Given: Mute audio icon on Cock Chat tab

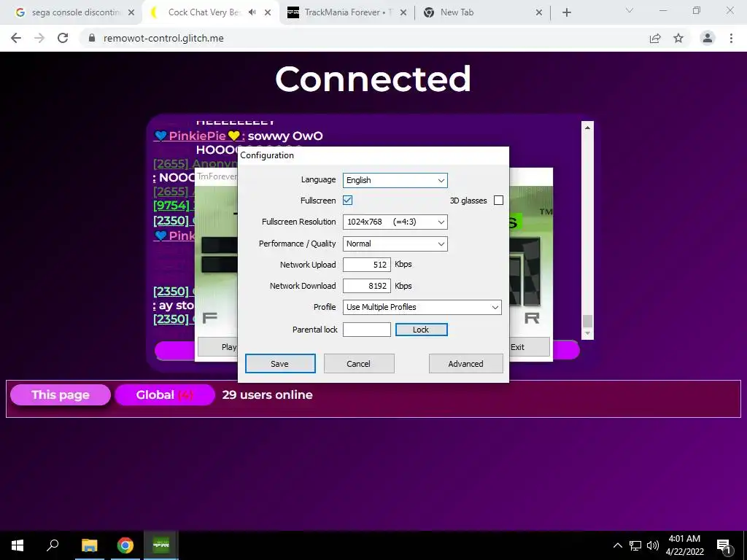Looking at the screenshot, I should [252, 12].
